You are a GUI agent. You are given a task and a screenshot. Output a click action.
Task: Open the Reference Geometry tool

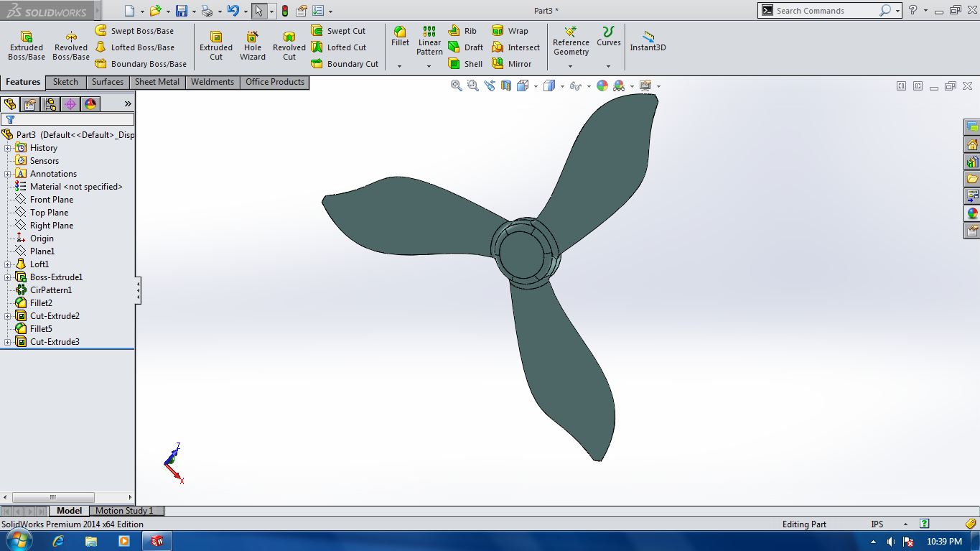(571, 41)
